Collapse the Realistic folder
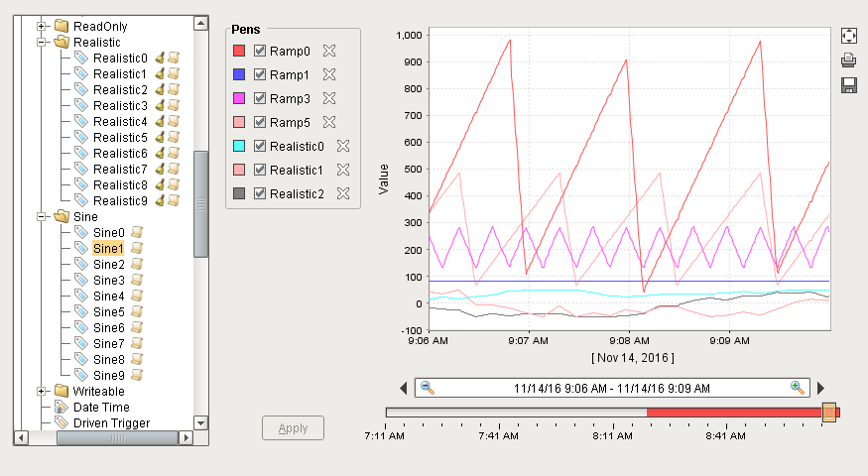 tap(43, 43)
